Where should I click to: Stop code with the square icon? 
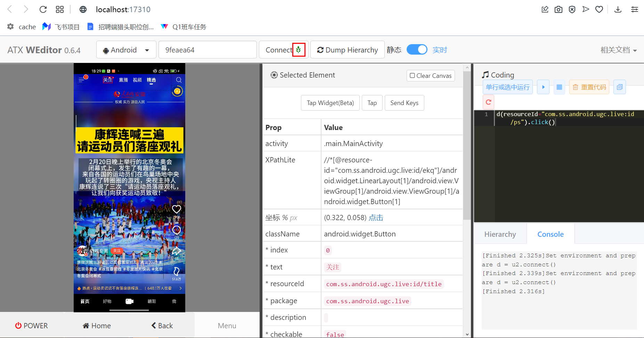pyautogui.click(x=559, y=87)
